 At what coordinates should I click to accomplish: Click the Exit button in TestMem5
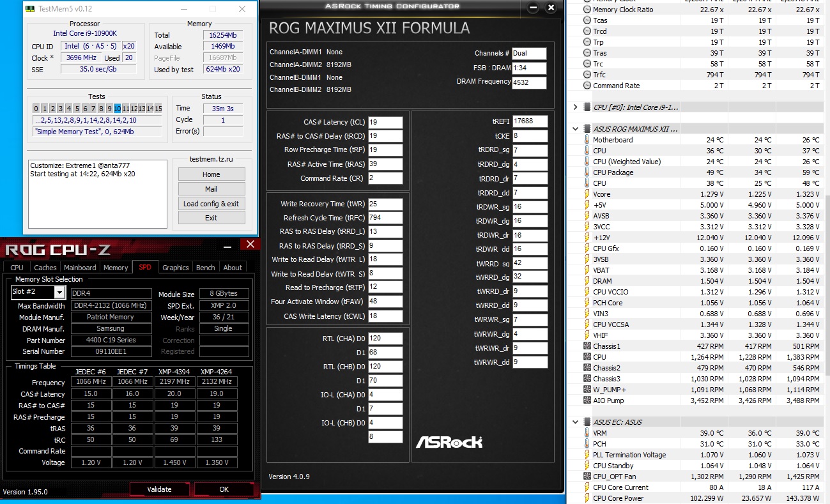211,218
